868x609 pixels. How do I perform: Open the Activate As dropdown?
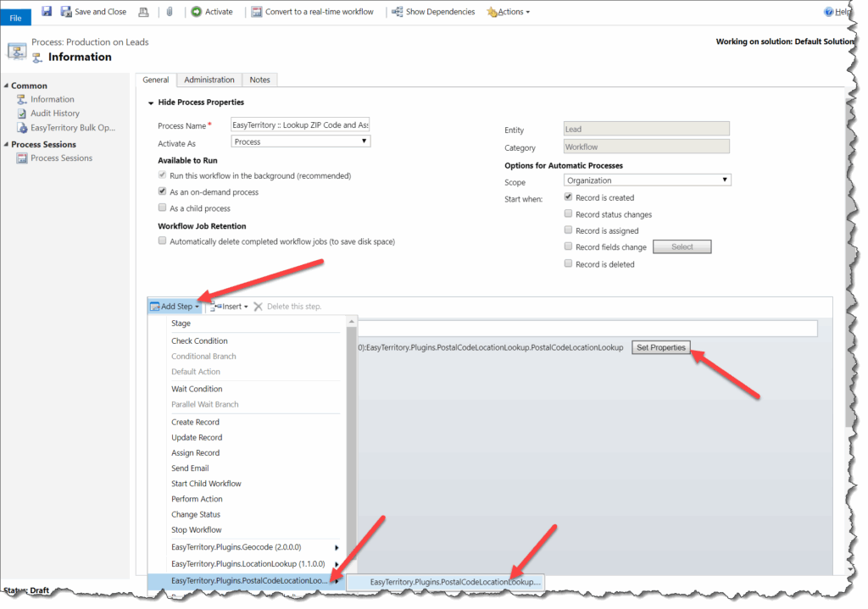click(299, 140)
